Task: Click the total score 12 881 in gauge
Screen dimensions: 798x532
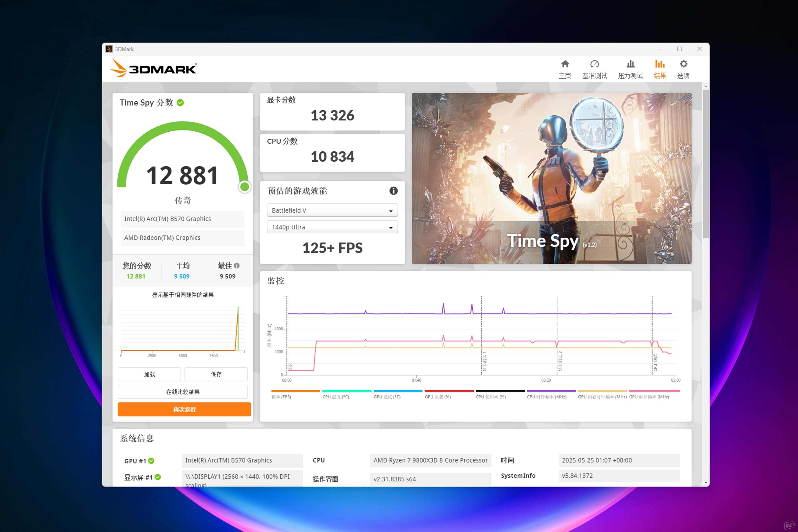Action: pyautogui.click(x=182, y=175)
